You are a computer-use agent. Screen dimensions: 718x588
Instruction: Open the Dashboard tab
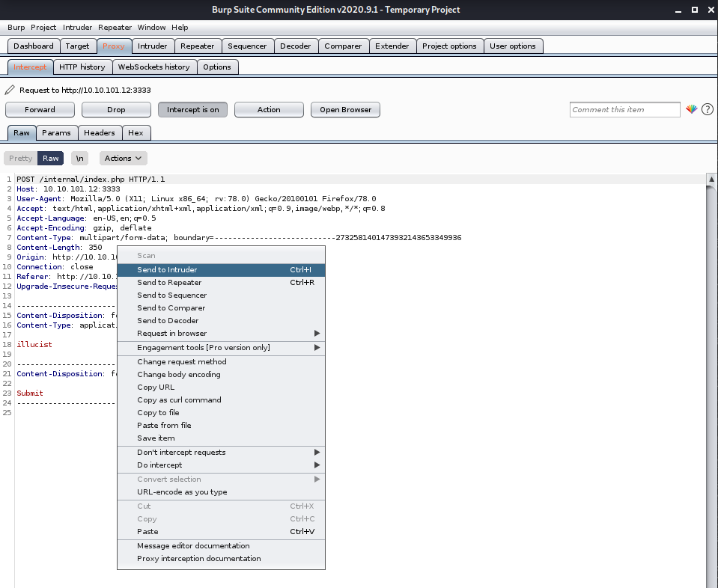[34, 46]
